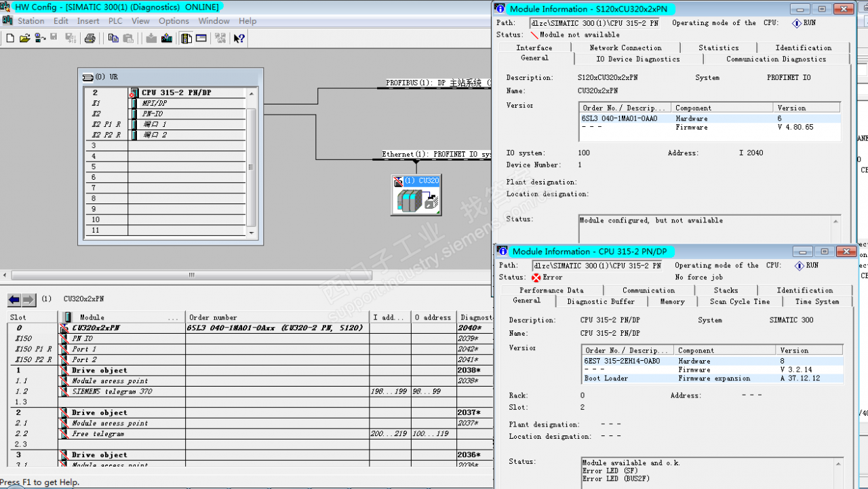
Task: Open Time System tab
Action: [x=817, y=302]
